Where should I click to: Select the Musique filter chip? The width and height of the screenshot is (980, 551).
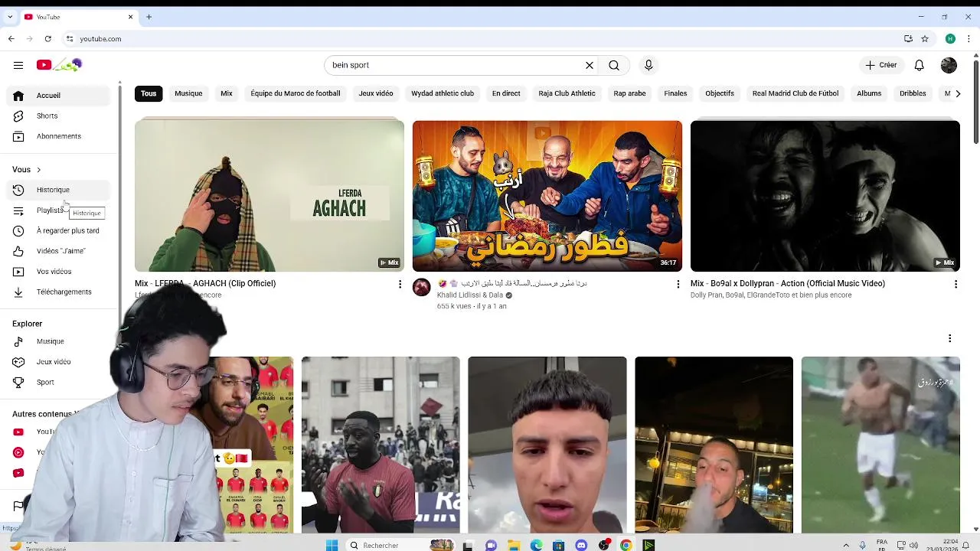tap(188, 93)
